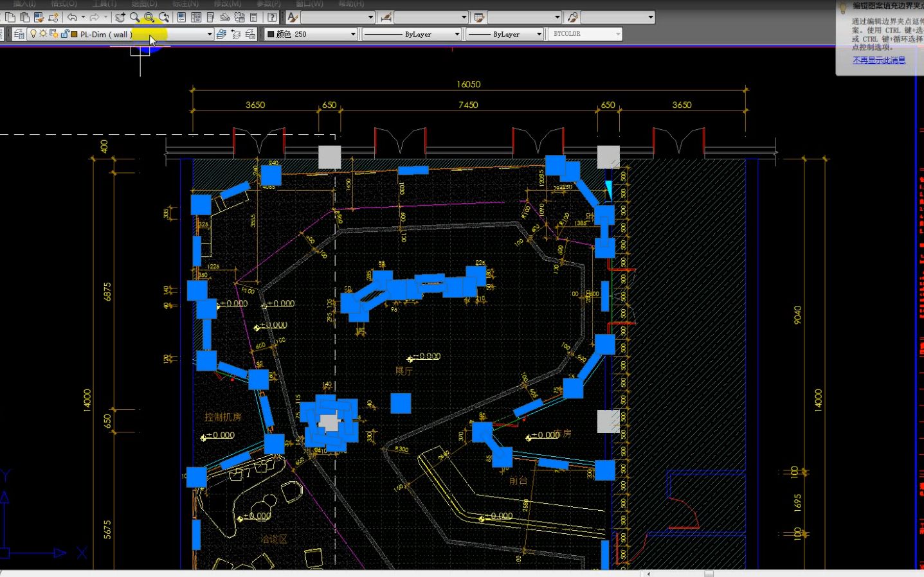Image resolution: width=924 pixels, height=577 pixels.
Task: Click the Help question mark icon
Action: 272,17
